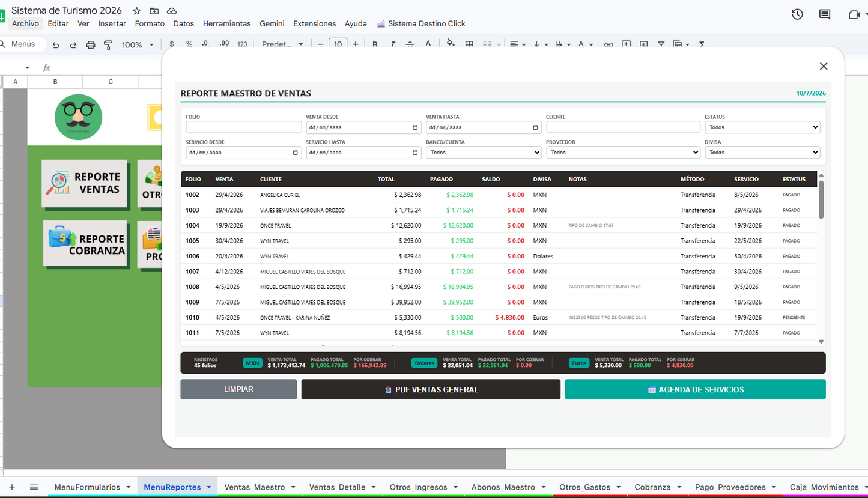868x498 pixels.
Task: Click the MIGUEL CASTILLO row for folio 1008
Action: 499,287
